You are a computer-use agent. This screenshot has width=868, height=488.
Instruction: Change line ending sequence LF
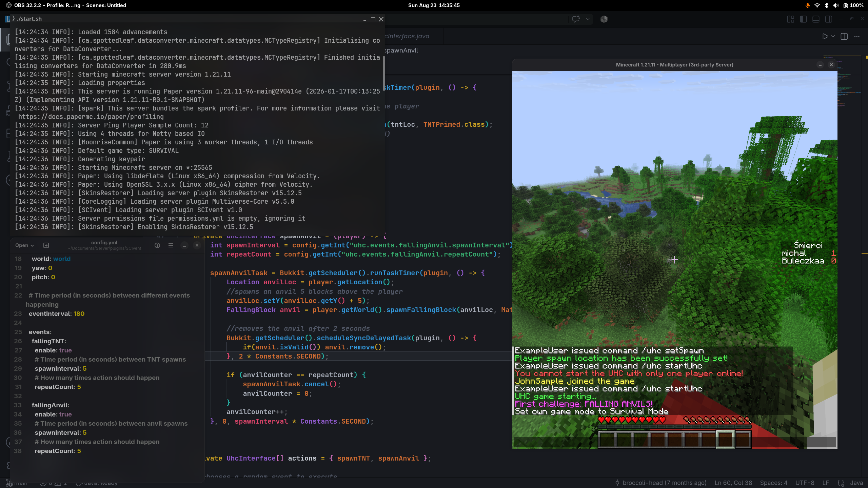click(x=825, y=483)
